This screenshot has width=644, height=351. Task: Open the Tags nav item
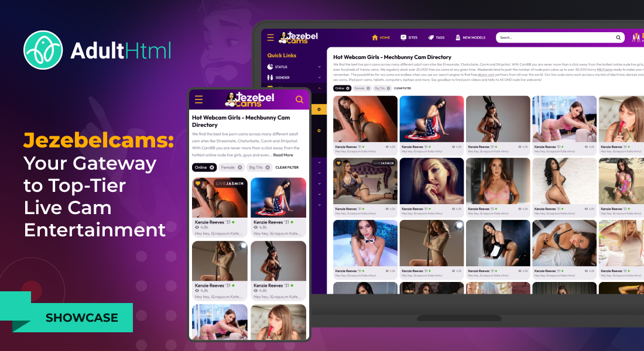(436, 37)
